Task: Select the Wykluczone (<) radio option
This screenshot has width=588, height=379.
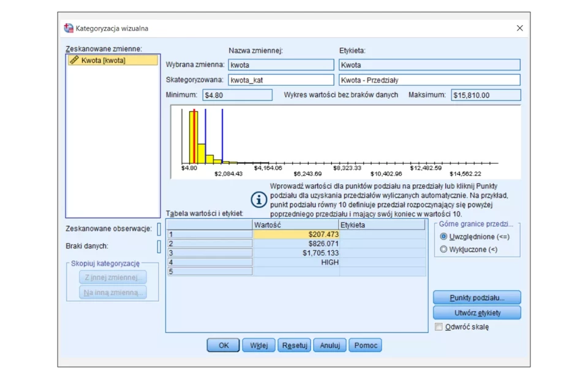Action: point(444,249)
